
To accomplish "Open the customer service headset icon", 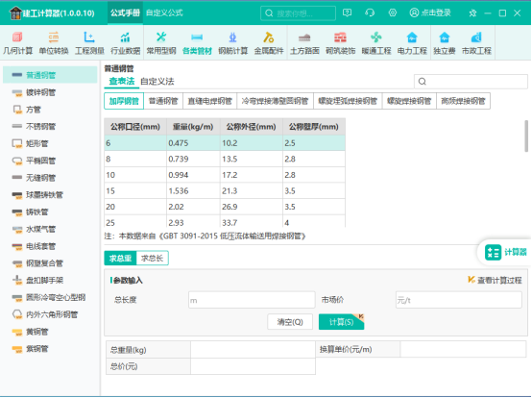I will tap(370, 12).
